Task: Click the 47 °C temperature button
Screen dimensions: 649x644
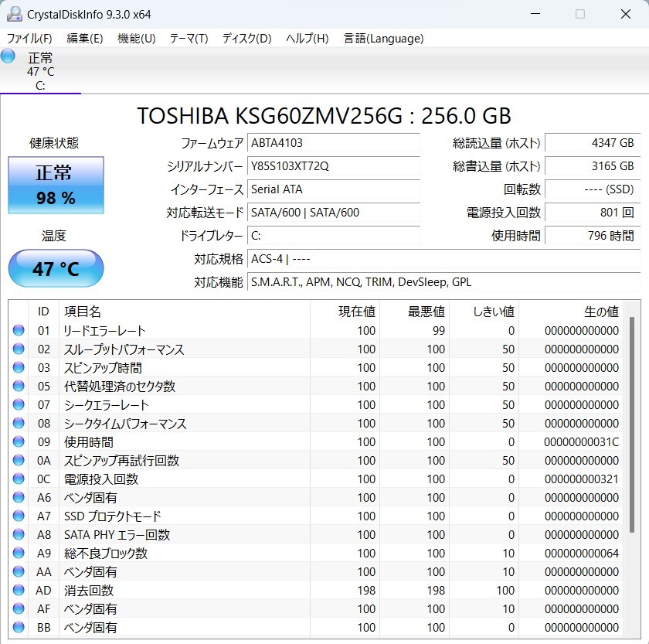Action: coord(56,269)
